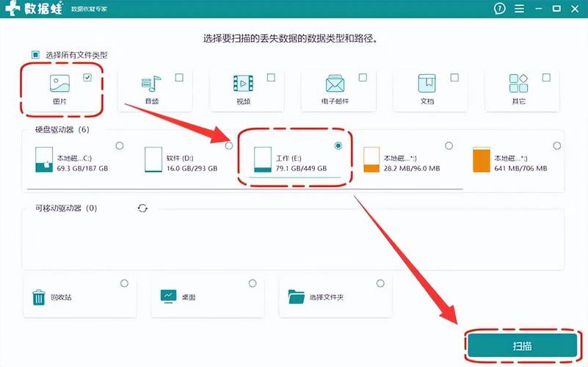
Task: Select the 工作 (E:) radio button
Action: tap(338, 145)
